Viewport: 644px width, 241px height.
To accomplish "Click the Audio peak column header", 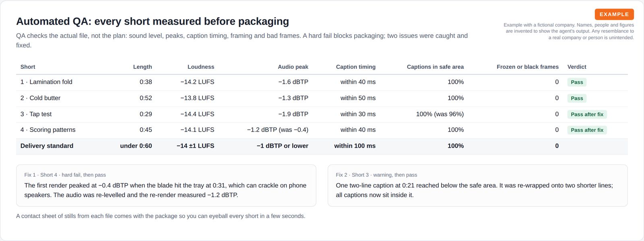I will click(293, 67).
